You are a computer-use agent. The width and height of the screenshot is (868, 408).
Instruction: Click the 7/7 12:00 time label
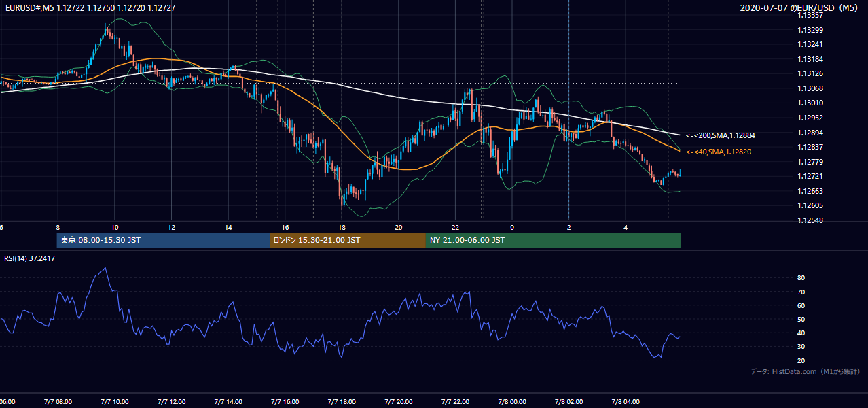[171, 402]
